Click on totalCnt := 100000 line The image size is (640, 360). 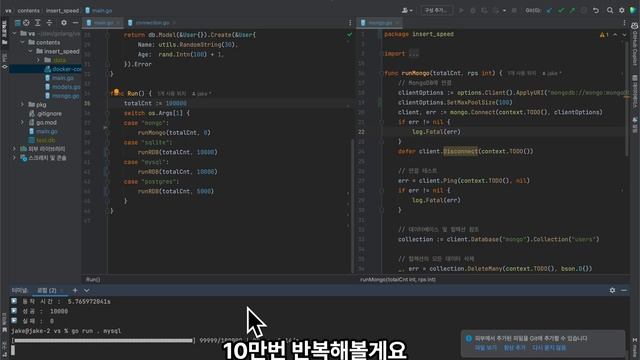click(155, 103)
